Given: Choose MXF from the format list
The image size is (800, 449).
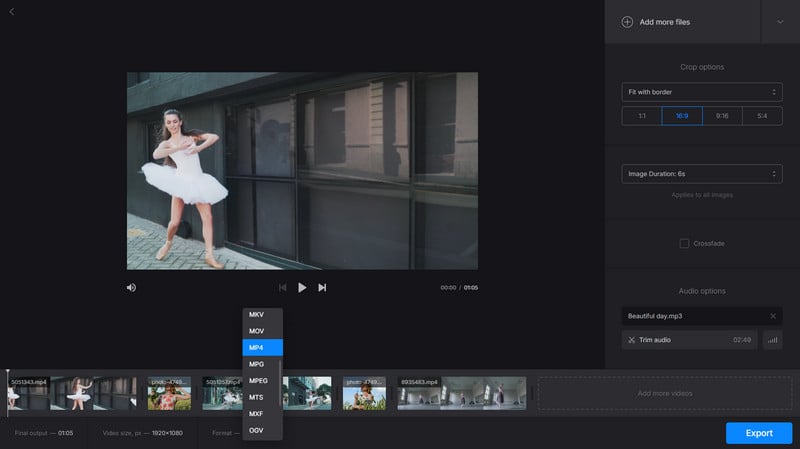Looking at the screenshot, I should point(262,414).
